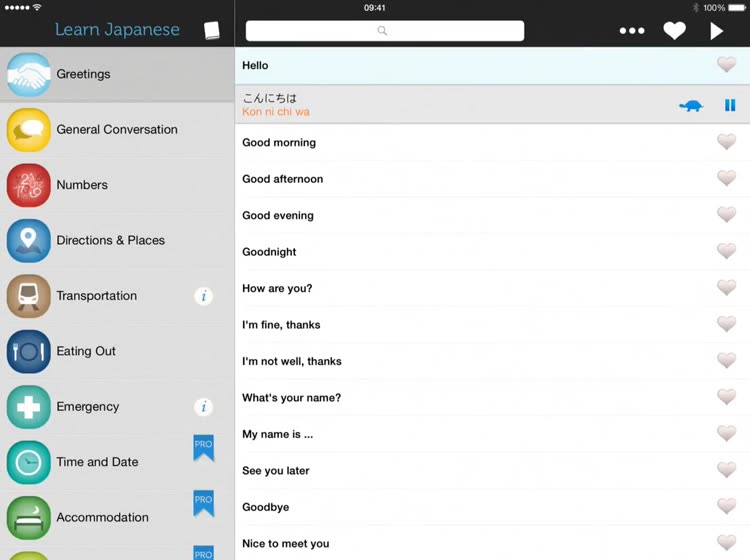Screen dimensions: 750x560
Task: Tap the PRO ribbon on Time and Date
Action: coord(204,448)
